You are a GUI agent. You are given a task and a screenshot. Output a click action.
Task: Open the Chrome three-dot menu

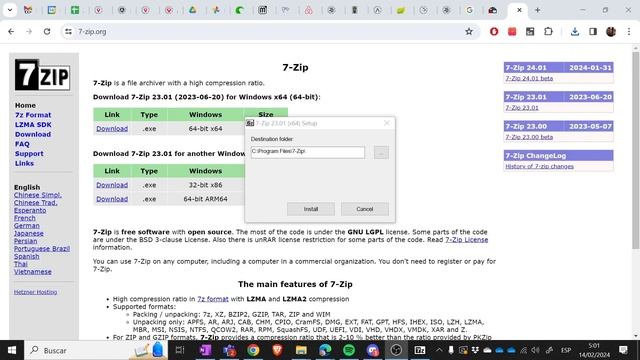point(629,31)
